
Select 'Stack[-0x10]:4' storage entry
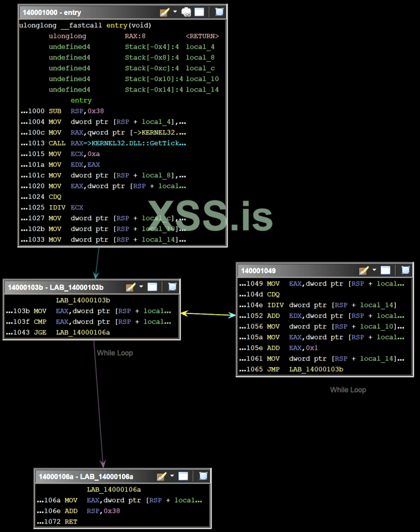click(x=154, y=79)
